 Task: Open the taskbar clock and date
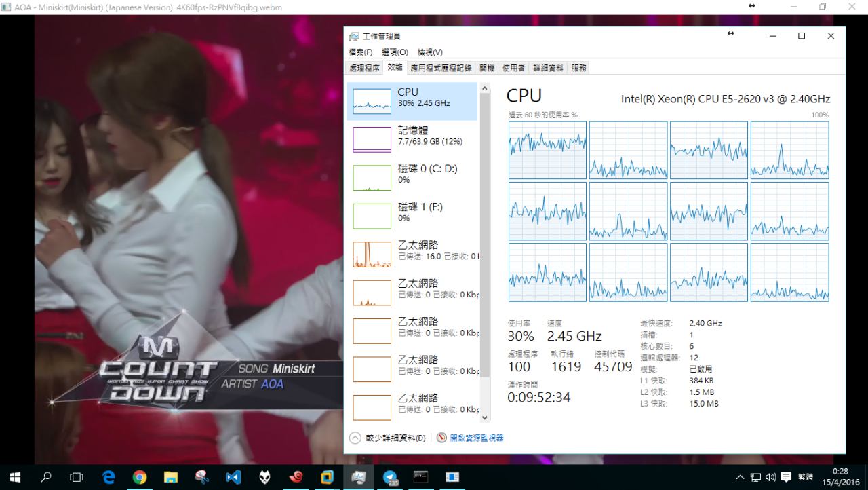coord(840,476)
